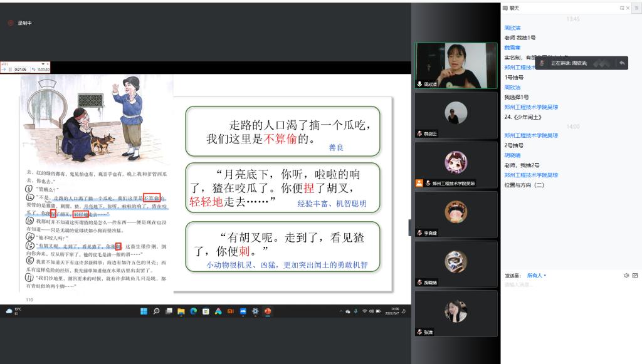Open the notification center moon icon

[x=404, y=311]
